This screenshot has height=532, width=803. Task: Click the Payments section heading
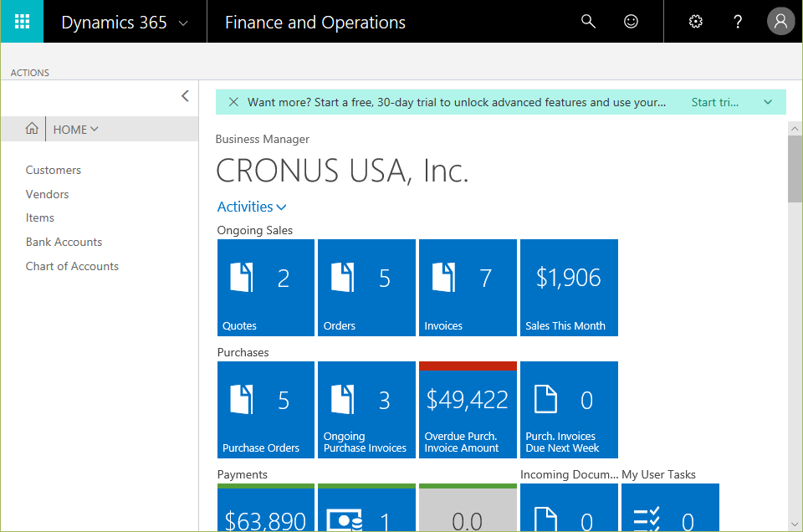click(x=243, y=474)
